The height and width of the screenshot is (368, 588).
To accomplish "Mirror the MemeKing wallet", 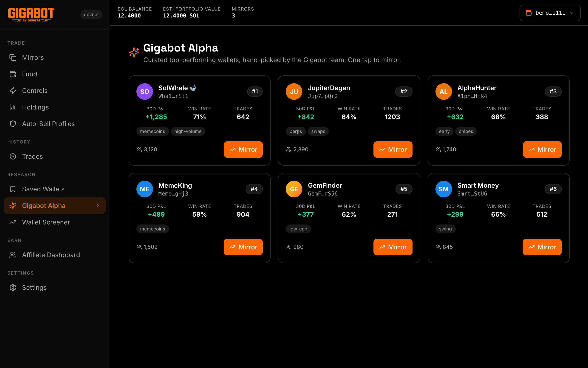I will coord(243,247).
